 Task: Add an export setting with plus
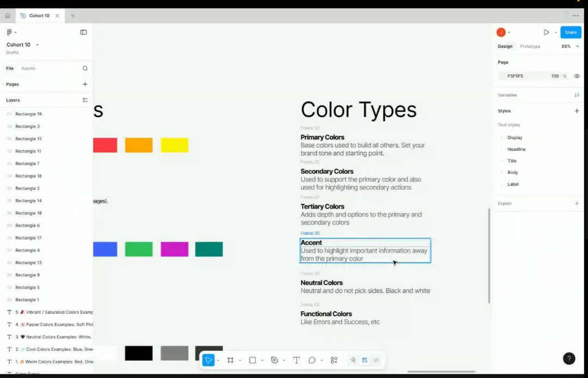577,204
